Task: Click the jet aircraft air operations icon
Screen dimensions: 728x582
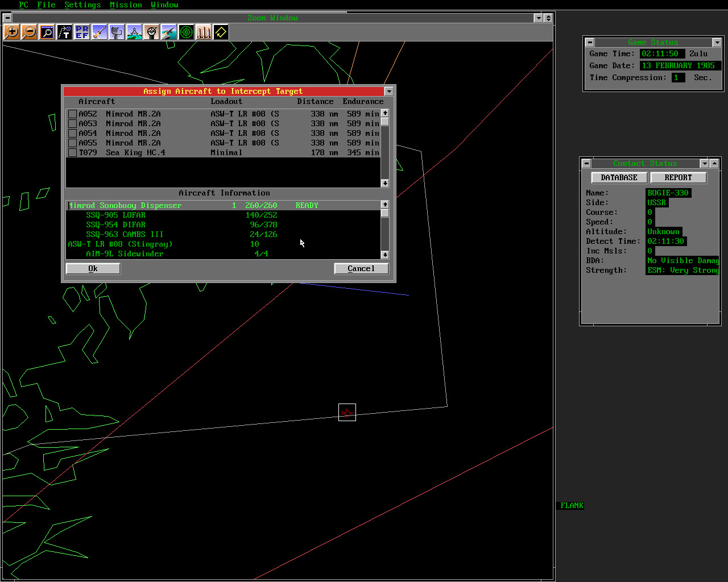Action: [169, 32]
